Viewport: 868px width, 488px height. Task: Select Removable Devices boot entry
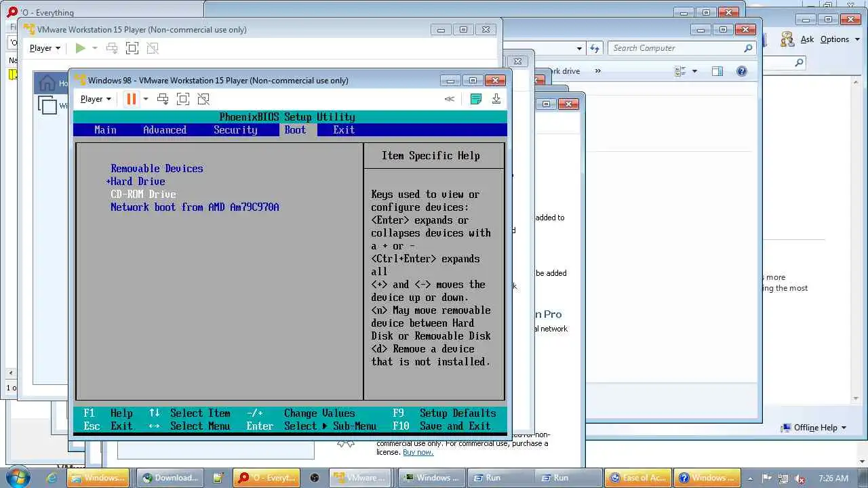tap(157, 168)
